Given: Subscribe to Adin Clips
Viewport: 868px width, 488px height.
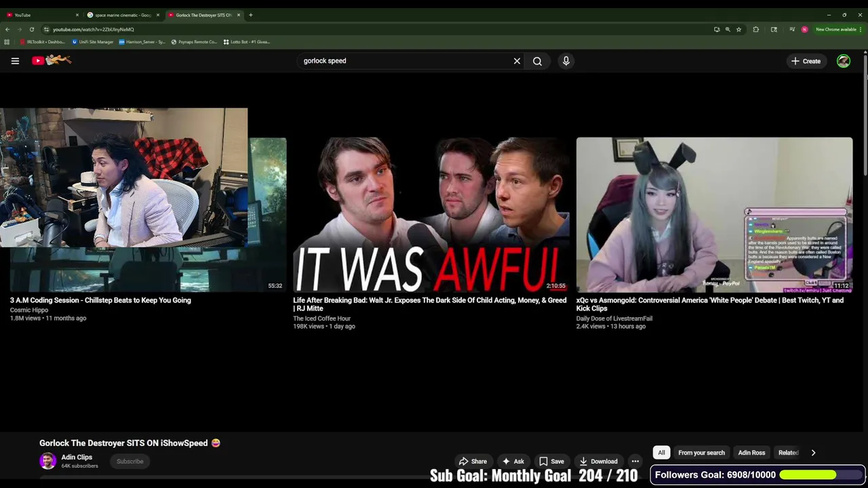Looking at the screenshot, I should (x=130, y=462).
